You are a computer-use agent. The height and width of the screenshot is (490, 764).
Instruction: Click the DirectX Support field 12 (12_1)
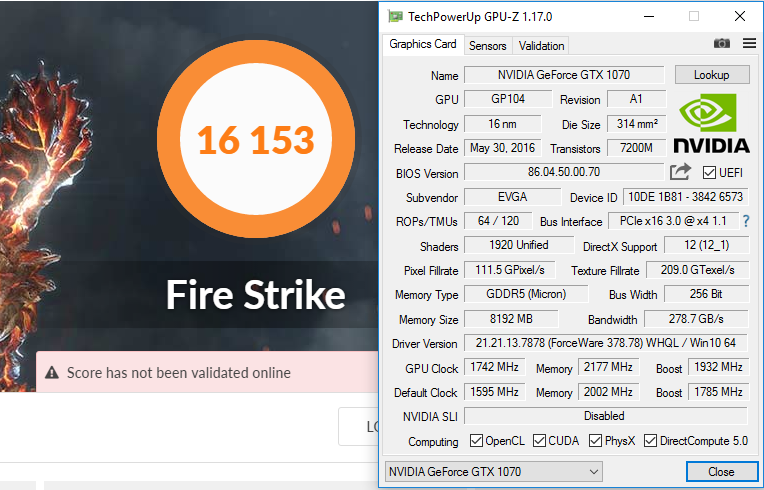click(x=707, y=245)
